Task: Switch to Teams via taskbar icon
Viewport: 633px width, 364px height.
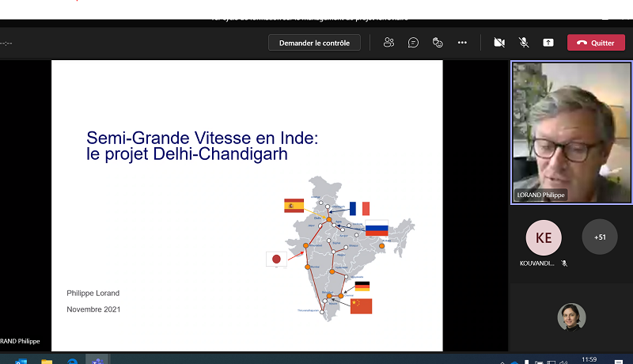Action: pyautogui.click(x=97, y=361)
